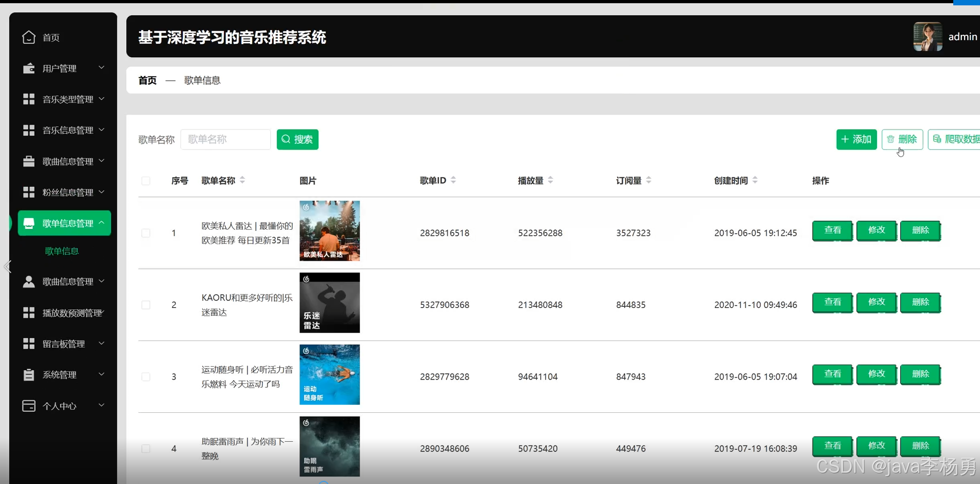Viewport: 980px width, 484px height.
Task: Click the 留言板管理 grid icon
Action: point(29,344)
